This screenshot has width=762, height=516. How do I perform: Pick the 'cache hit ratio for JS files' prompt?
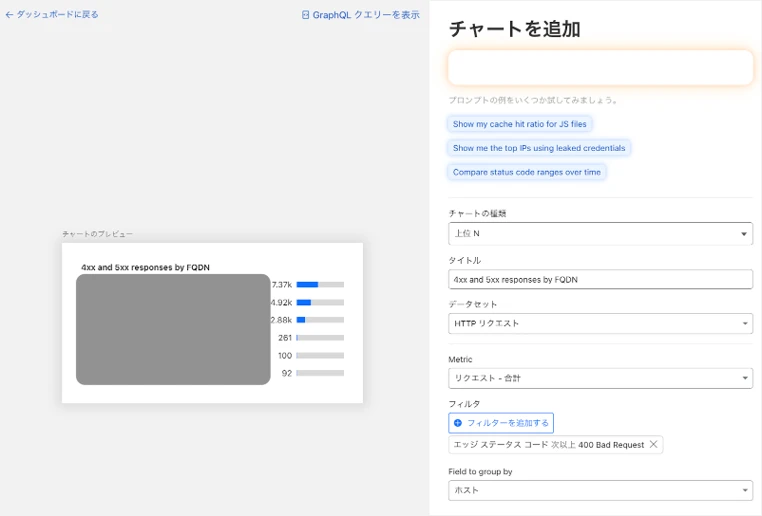click(520, 124)
